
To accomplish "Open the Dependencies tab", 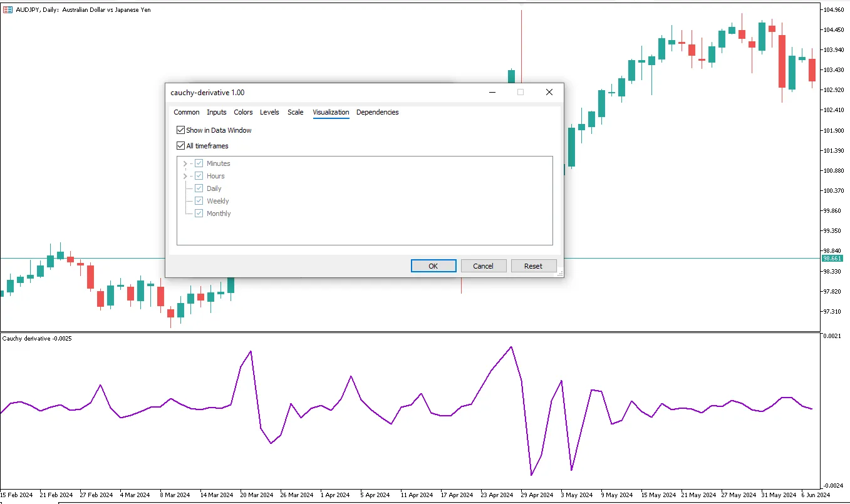I will [377, 112].
